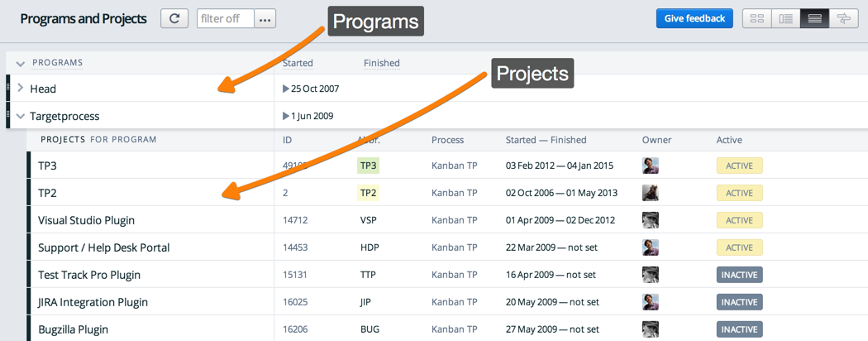868x341 pixels.
Task: Toggle ACTIVE state for Visual Studio Plugin
Action: pyautogui.click(x=740, y=220)
